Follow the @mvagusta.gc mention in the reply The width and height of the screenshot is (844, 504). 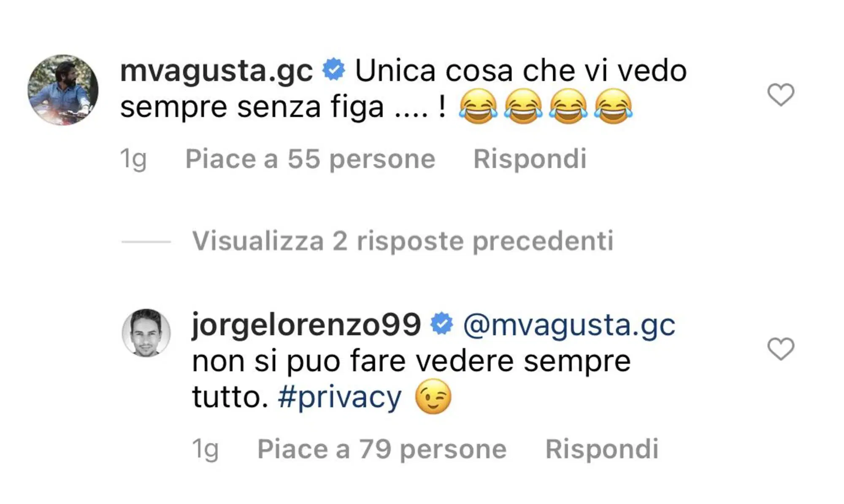pos(569,326)
